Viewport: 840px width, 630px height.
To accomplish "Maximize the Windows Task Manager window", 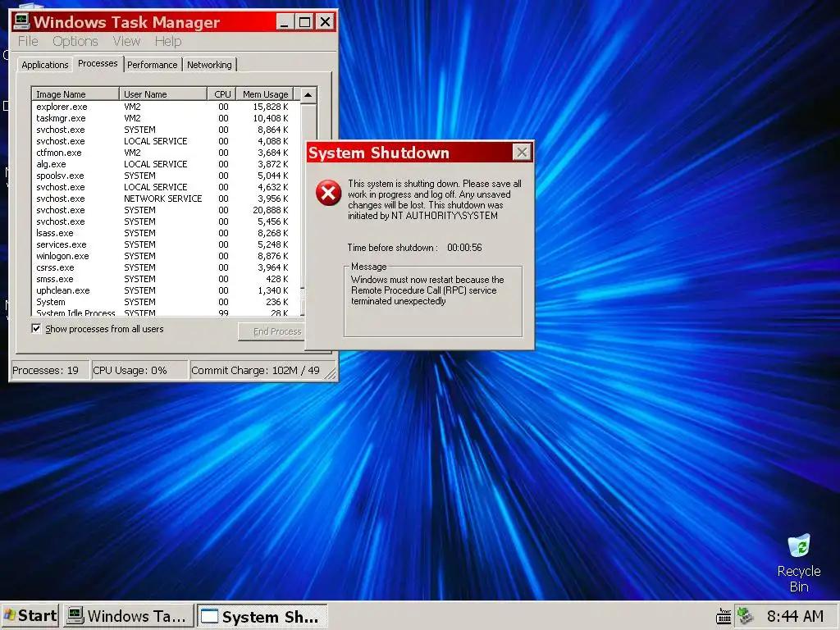I will click(304, 22).
